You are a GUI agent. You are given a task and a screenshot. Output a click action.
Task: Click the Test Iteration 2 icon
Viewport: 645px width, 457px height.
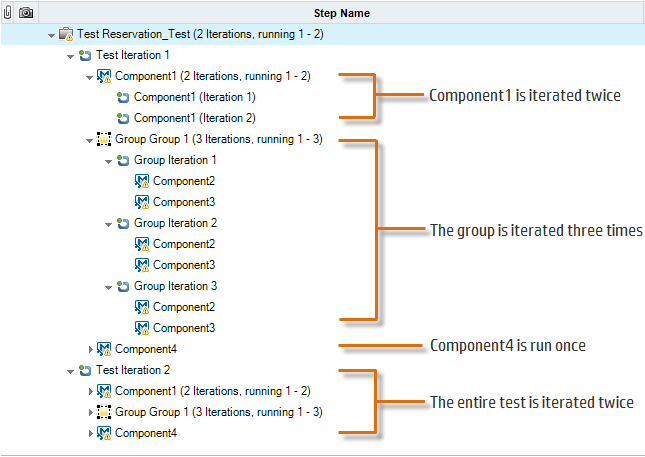[x=85, y=371]
